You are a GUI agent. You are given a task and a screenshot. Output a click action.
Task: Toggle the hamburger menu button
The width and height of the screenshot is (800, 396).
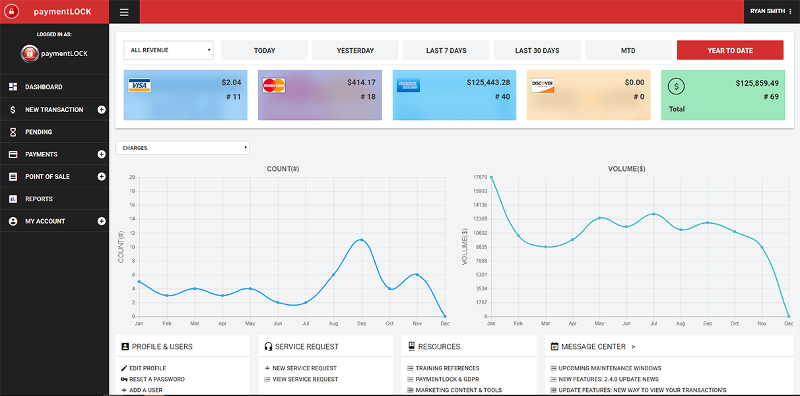point(124,12)
